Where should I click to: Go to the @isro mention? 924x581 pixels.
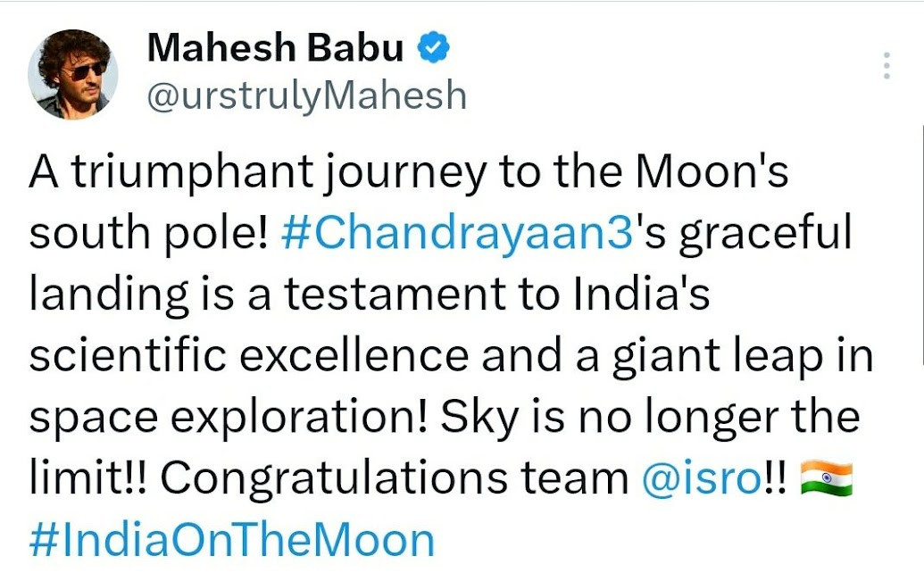[x=700, y=479]
